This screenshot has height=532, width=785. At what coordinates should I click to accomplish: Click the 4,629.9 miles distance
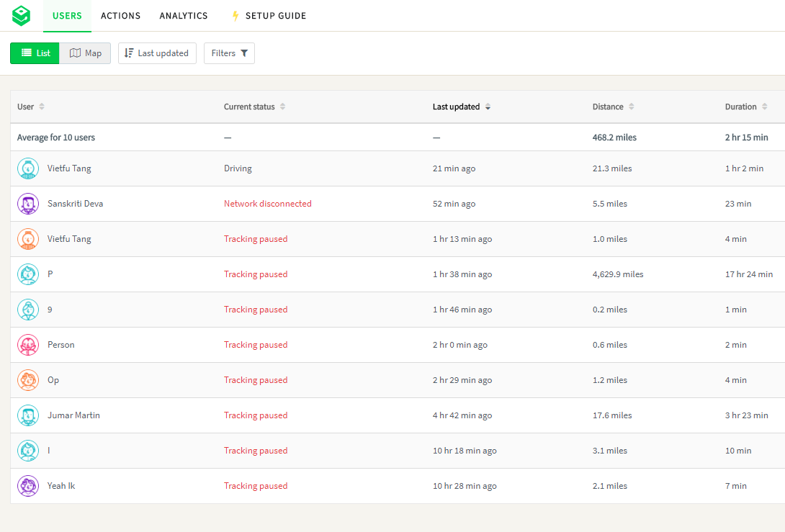[x=618, y=274]
